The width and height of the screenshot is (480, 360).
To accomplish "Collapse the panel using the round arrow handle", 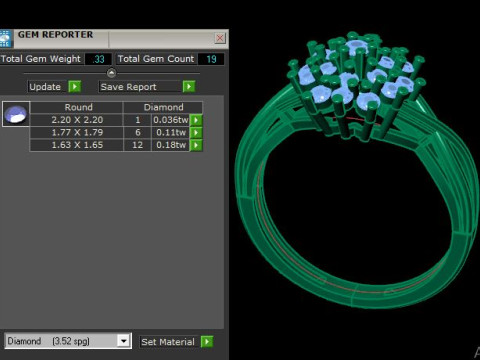I will [x=111, y=73].
